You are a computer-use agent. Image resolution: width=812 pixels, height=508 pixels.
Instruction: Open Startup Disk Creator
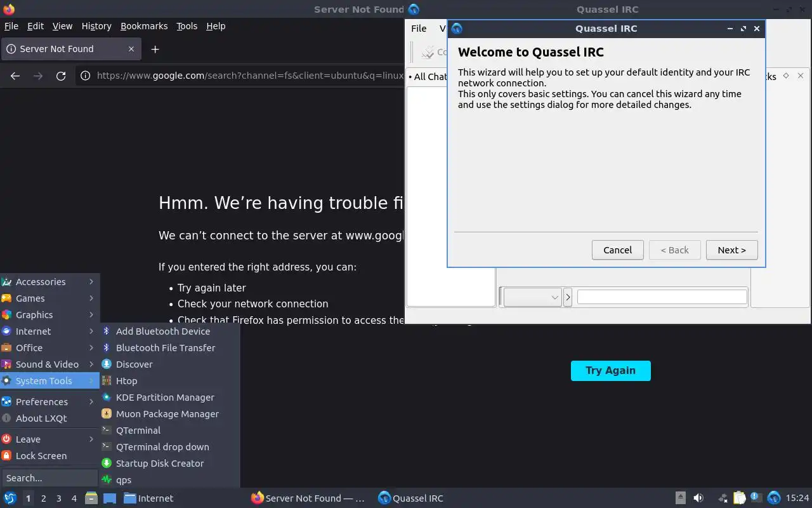170,464
